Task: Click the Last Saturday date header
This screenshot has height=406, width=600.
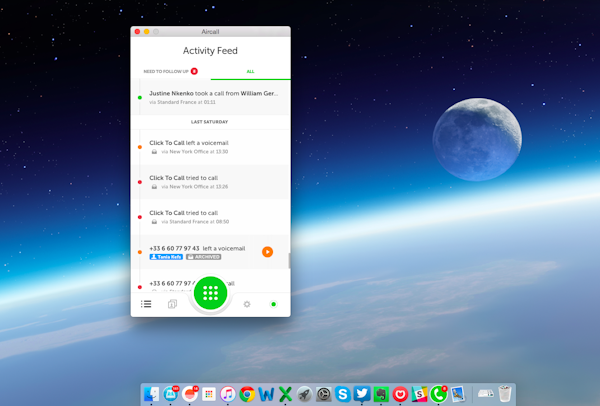Action: (209, 122)
